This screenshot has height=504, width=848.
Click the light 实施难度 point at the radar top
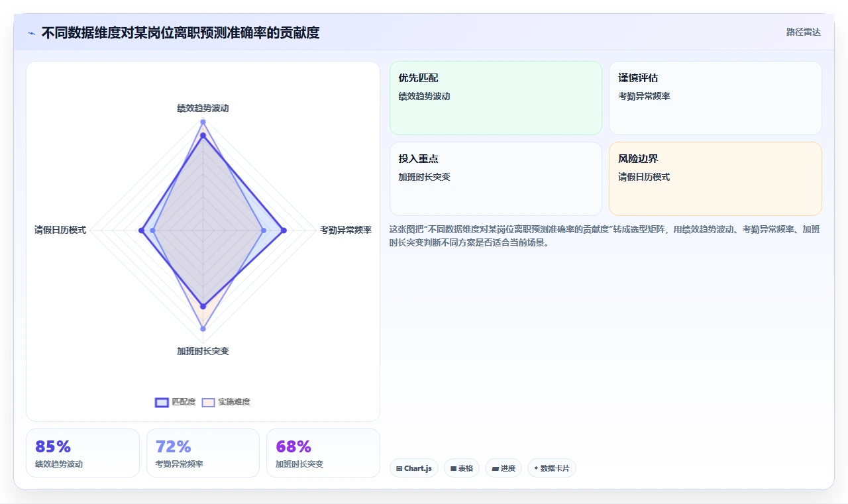(203, 122)
